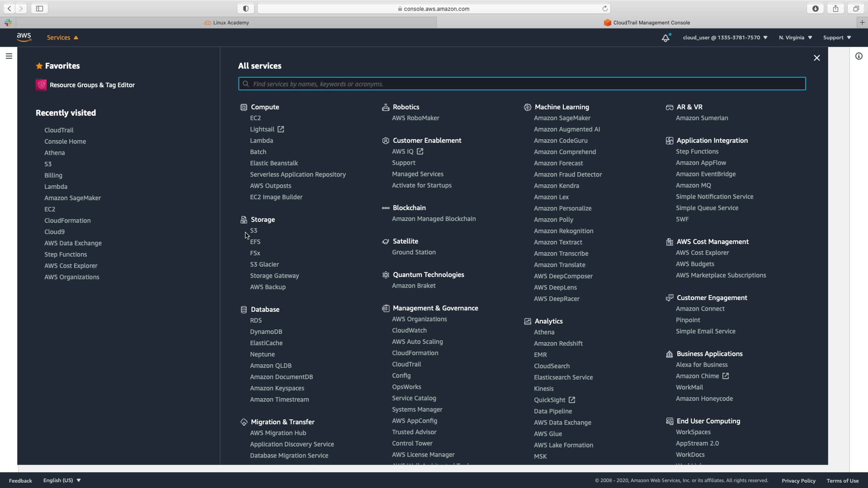Image resolution: width=868 pixels, height=488 pixels.
Task: Open Simple Queue Service
Action: [x=707, y=208]
